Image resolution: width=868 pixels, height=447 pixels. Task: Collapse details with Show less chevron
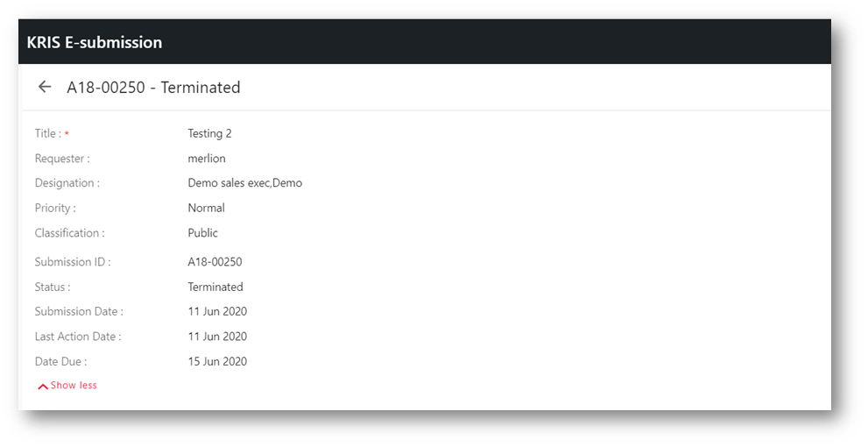point(43,386)
